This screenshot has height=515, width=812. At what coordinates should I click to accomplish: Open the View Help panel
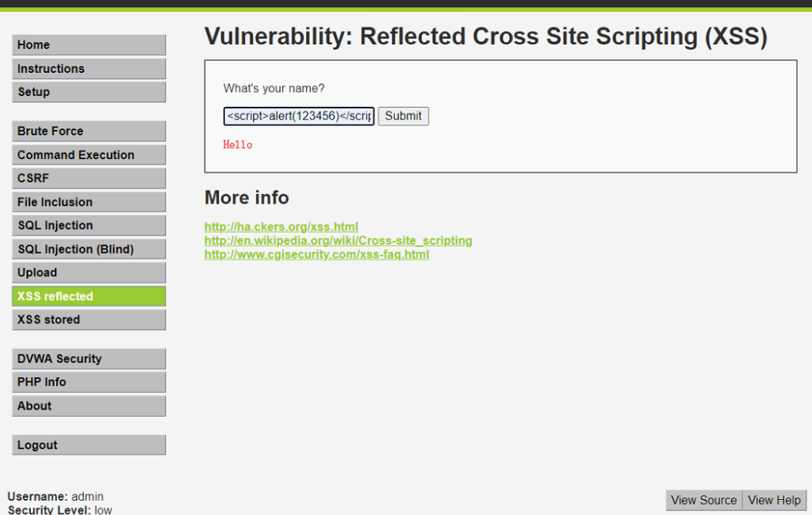click(x=773, y=500)
